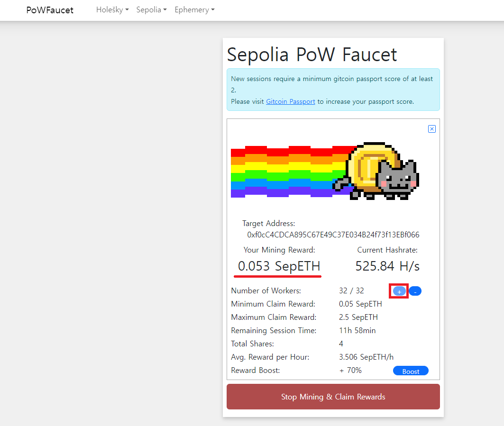Go to PoWFaucet home brand link
The height and width of the screenshot is (426, 504).
point(50,10)
